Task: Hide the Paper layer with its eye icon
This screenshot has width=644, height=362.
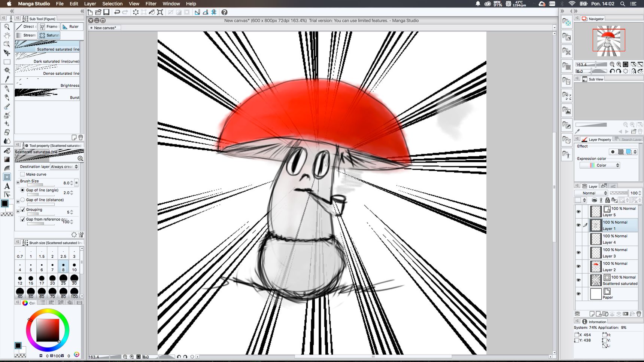Action: pyautogui.click(x=578, y=294)
